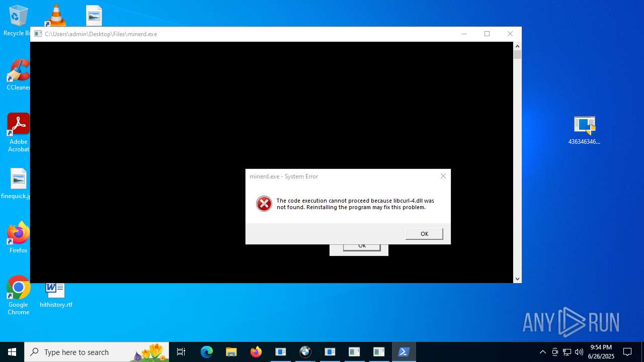The image size is (644, 362).
Task: Select hithistory.rtf document on desktop
Action: 56,295
